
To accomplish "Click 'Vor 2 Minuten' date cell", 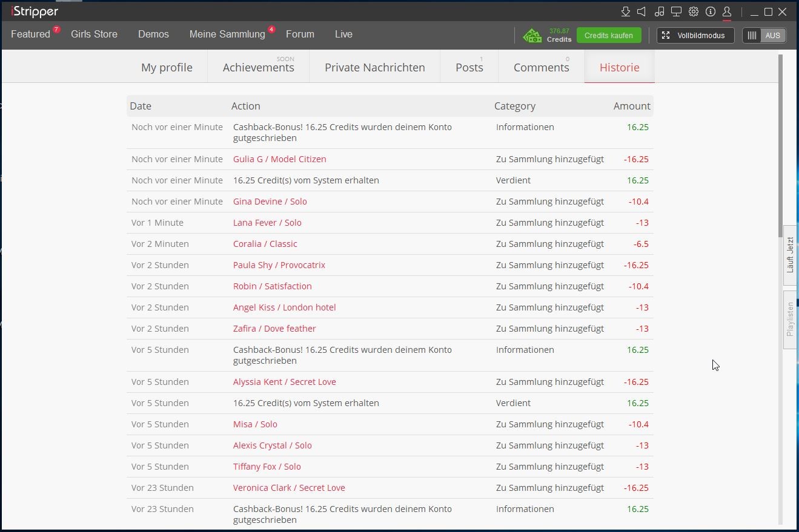I will 160,244.
